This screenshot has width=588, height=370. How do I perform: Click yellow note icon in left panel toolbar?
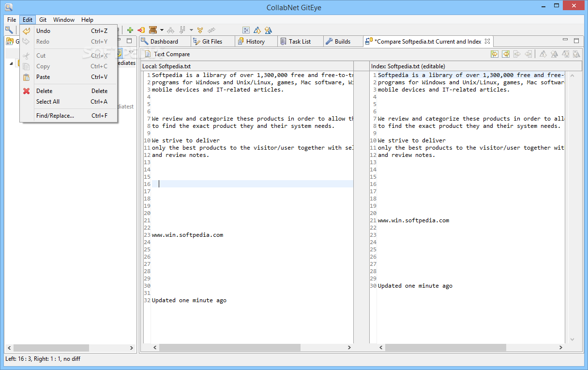(120, 52)
